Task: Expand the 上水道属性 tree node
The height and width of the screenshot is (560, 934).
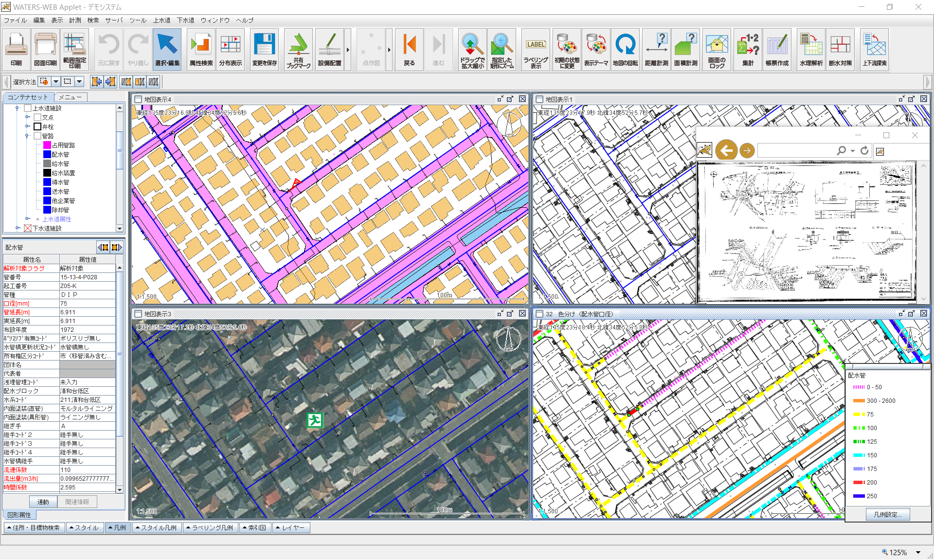Action: [x=28, y=219]
